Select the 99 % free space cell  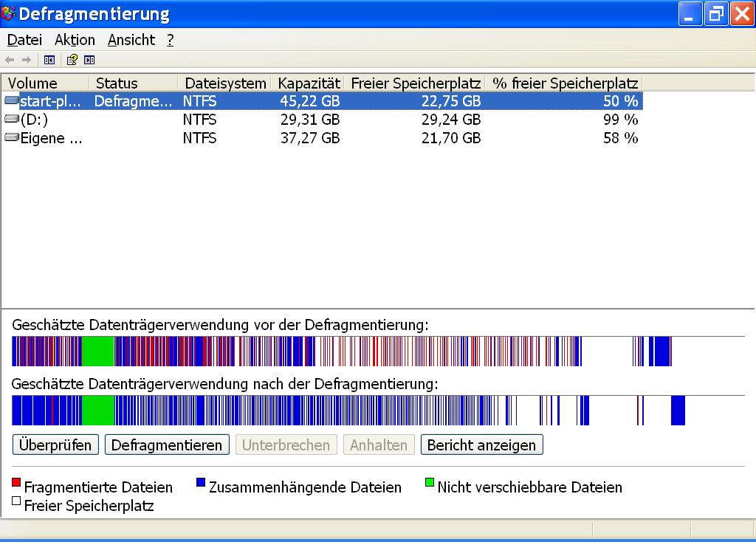pyautogui.click(x=620, y=119)
